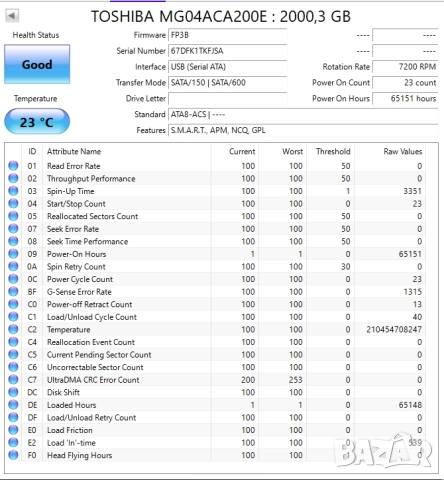Image resolution: width=444 pixels, height=480 pixels.
Task: Select the Interface field USB (Serial ATA)
Action: coord(228,67)
